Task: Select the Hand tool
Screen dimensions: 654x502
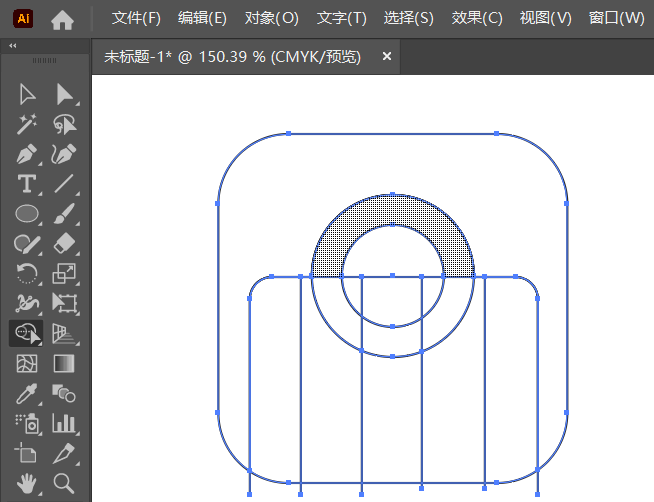Action: point(27,484)
